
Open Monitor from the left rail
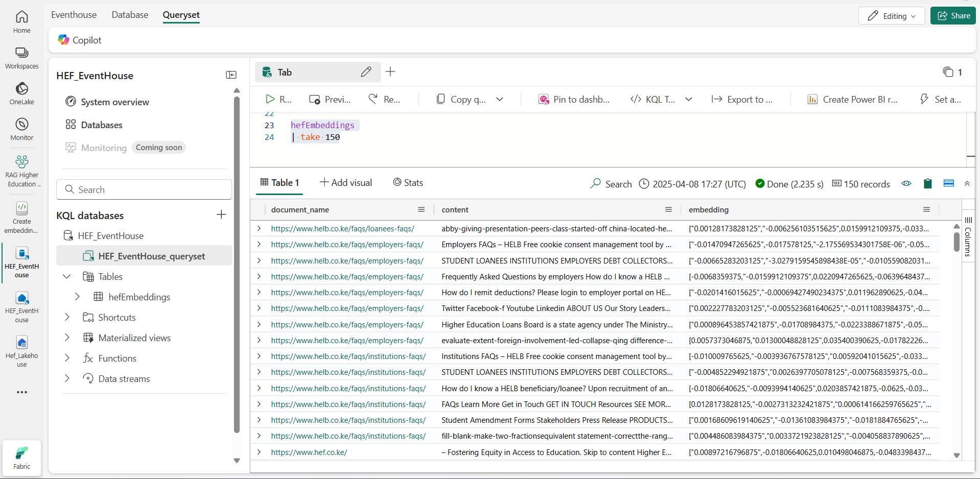tap(21, 130)
